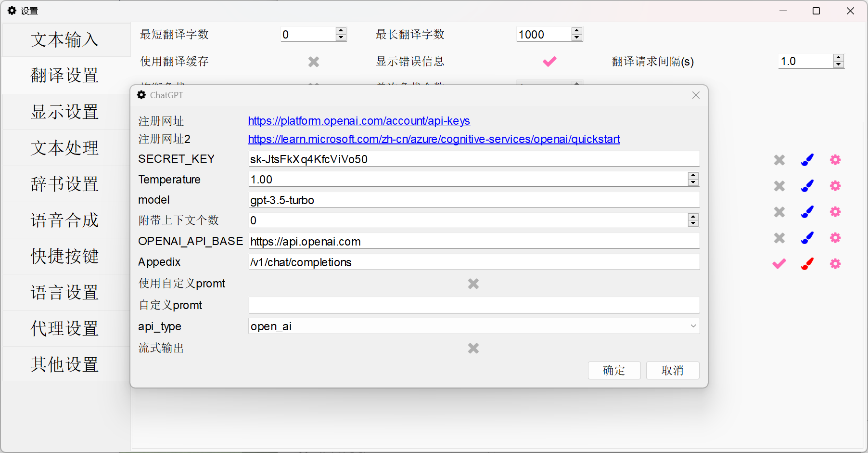Open the 代理设置 tab
Screen dimensions: 868x453
click(x=65, y=328)
